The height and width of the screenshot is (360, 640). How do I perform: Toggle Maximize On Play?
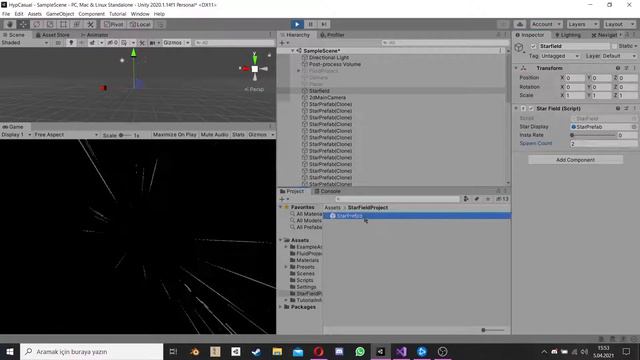pos(175,135)
